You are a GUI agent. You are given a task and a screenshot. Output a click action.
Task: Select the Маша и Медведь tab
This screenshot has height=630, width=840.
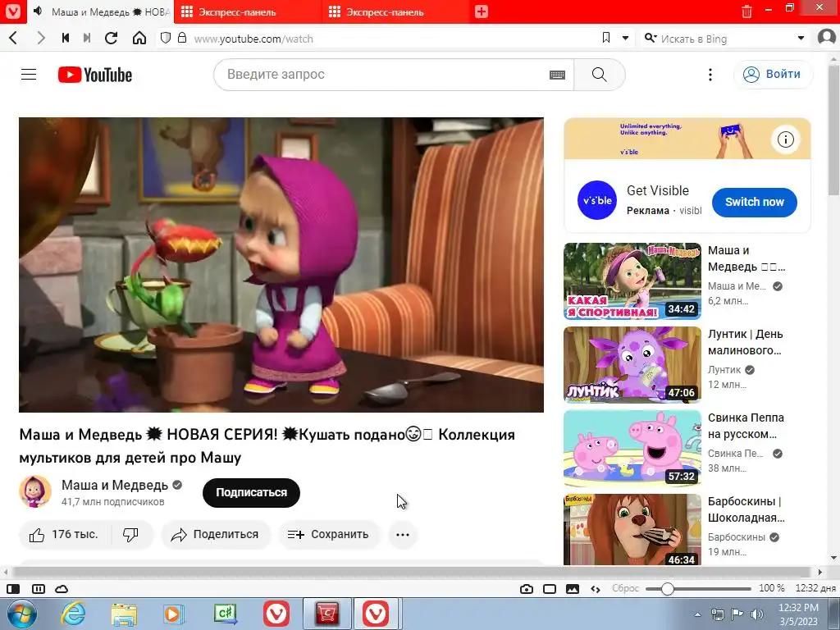click(101, 11)
